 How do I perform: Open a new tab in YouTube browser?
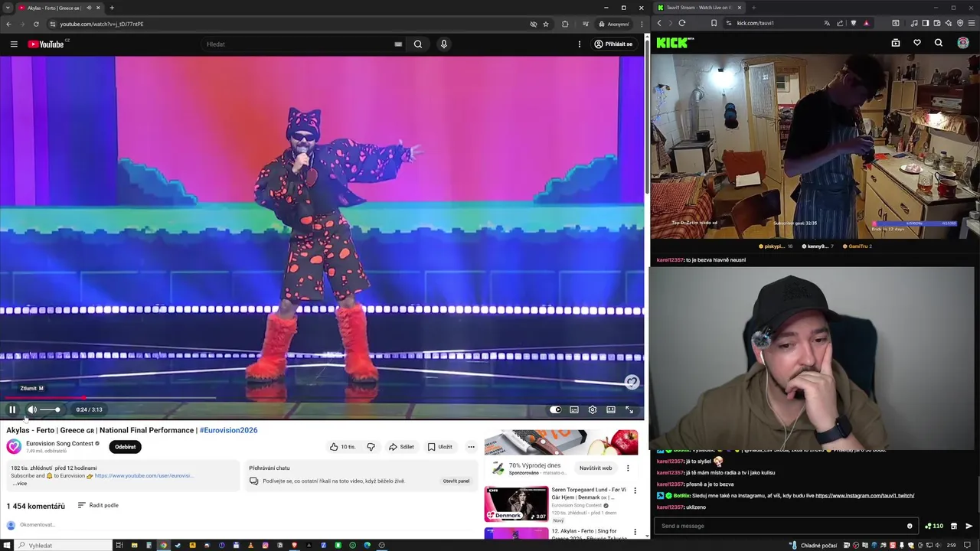[112, 8]
